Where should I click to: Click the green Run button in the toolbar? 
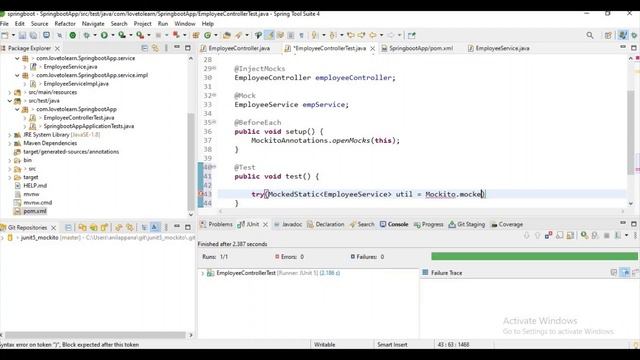click(104, 36)
